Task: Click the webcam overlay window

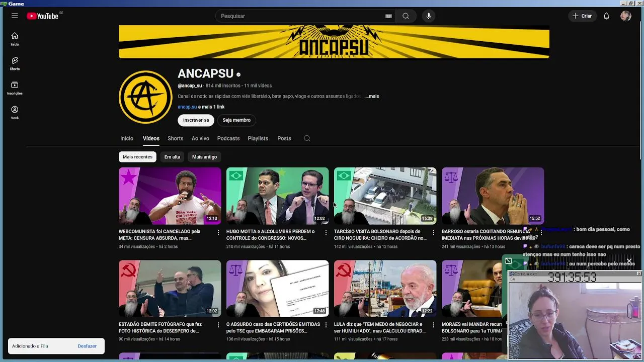Action: pyautogui.click(x=575, y=316)
